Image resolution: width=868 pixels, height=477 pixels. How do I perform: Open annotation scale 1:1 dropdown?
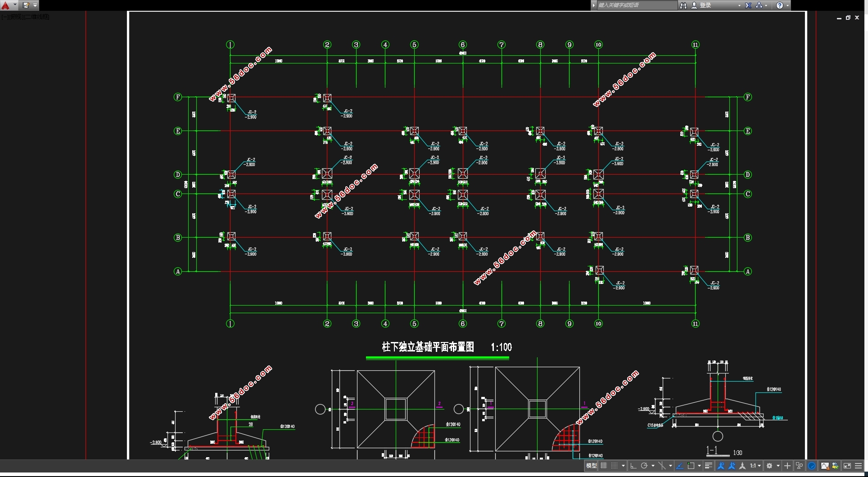tap(755, 466)
